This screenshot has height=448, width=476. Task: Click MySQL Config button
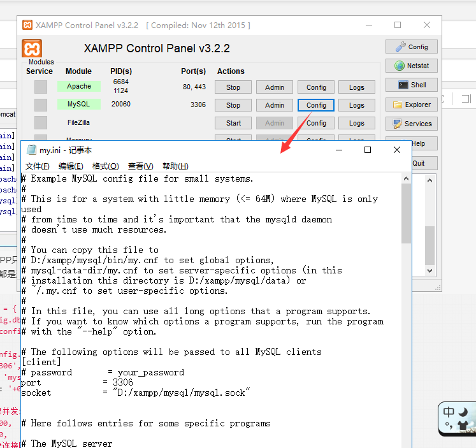pyautogui.click(x=316, y=105)
